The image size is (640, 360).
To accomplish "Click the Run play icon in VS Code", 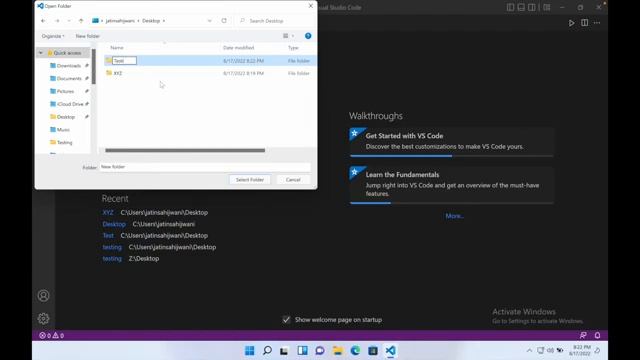I will coord(571,23).
